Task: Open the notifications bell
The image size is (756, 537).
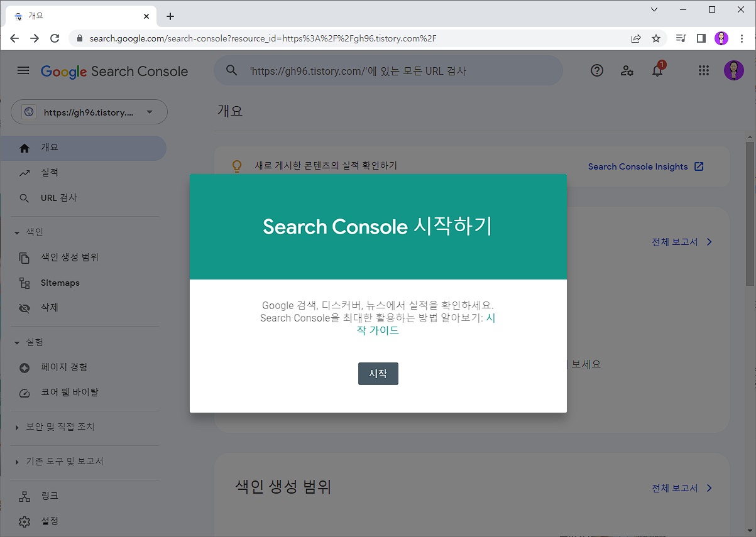Action: tap(657, 70)
